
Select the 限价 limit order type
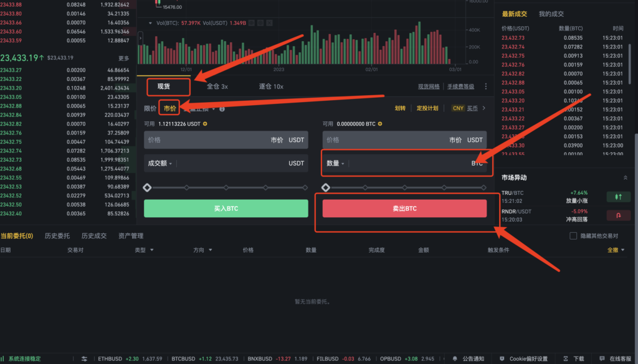pyautogui.click(x=150, y=108)
